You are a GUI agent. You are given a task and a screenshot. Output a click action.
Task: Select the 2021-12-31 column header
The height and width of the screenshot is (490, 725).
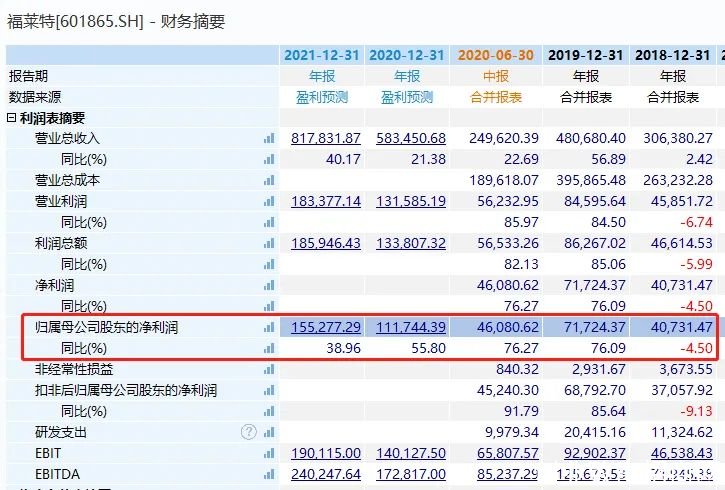tap(322, 55)
